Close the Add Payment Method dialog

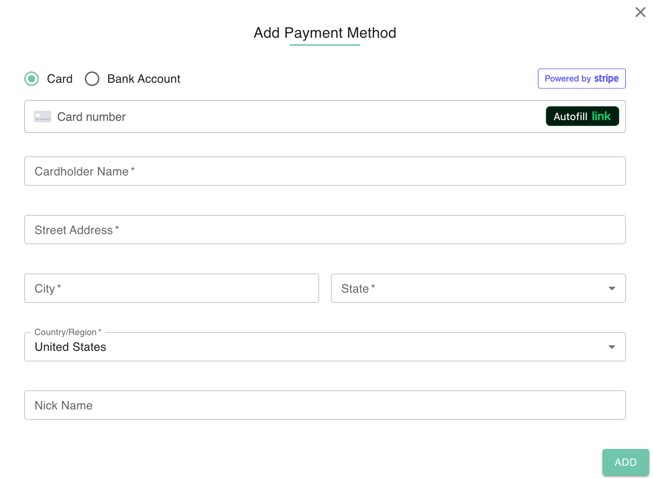coord(640,12)
